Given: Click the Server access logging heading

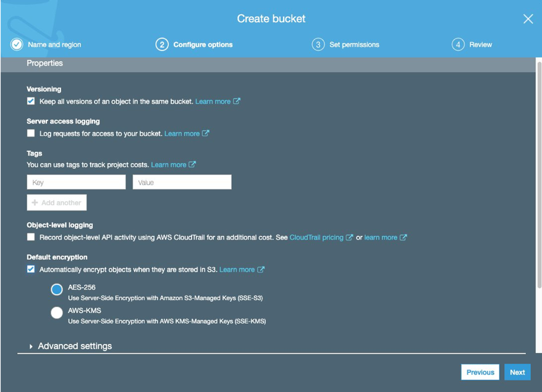Looking at the screenshot, I should (x=63, y=121).
